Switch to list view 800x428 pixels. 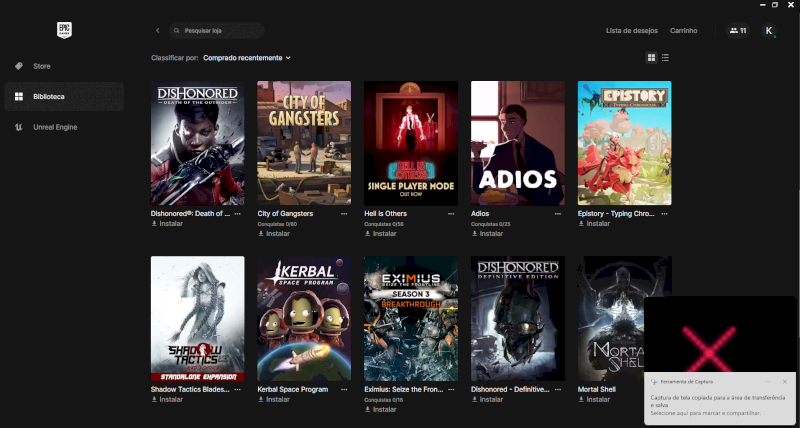tap(665, 58)
